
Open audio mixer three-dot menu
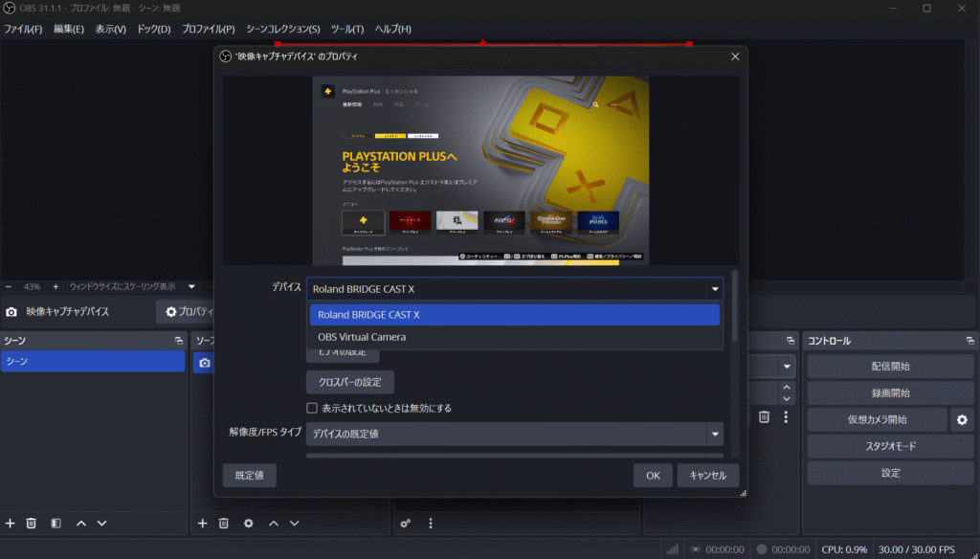click(x=431, y=524)
